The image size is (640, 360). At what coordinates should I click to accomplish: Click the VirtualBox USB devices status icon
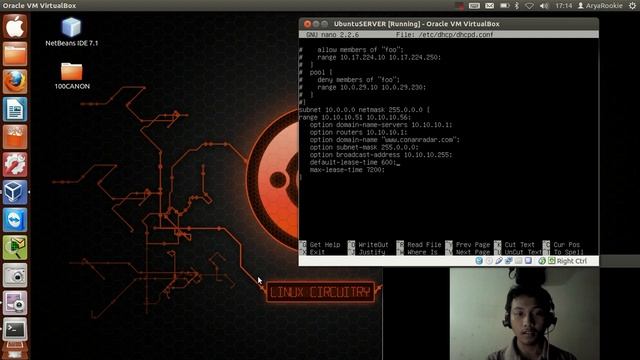click(499, 261)
